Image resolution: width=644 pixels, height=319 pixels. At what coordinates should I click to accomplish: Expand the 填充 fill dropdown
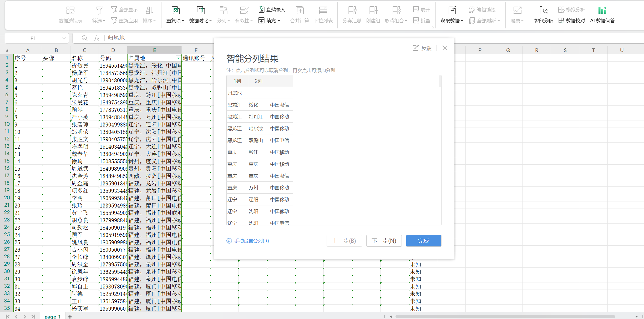(279, 21)
